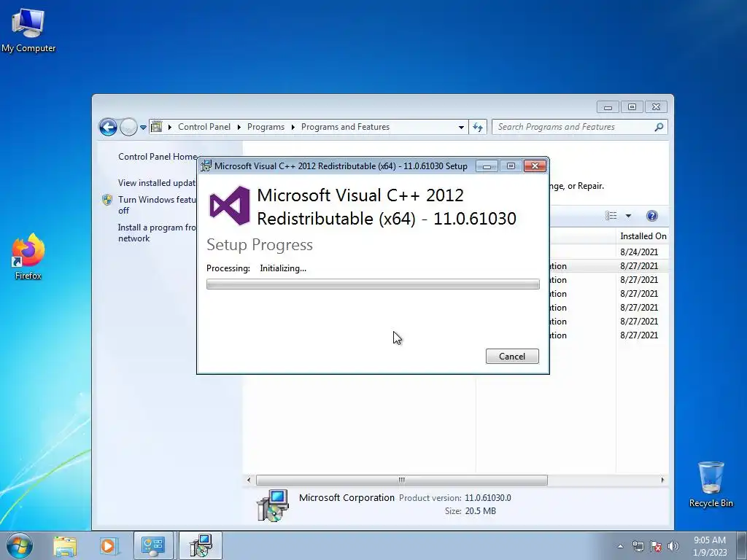The image size is (747, 560).
Task: Open recent pages dropdown arrow
Action: tap(143, 128)
